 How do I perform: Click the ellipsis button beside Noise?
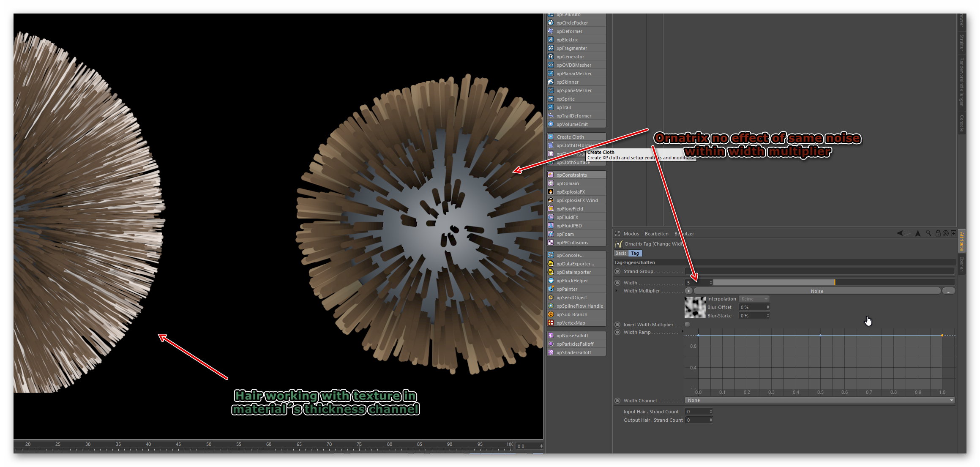[x=948, y=291]
